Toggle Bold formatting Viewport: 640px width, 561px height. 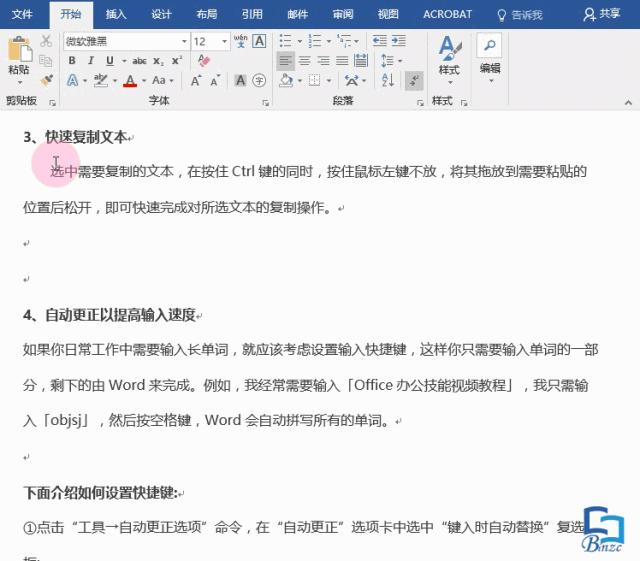[72, 61]
